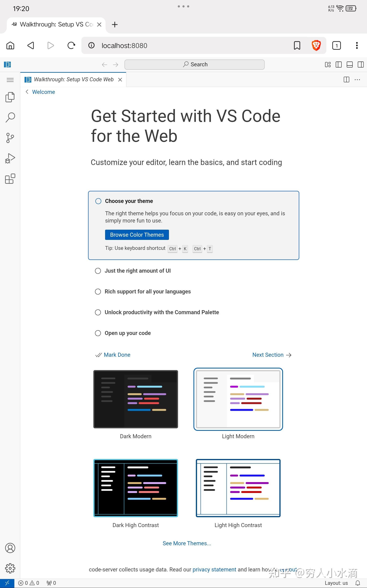
Task: Select the Dark Modern theme preview
Action: pyautogui.click(x=135, y=399)
